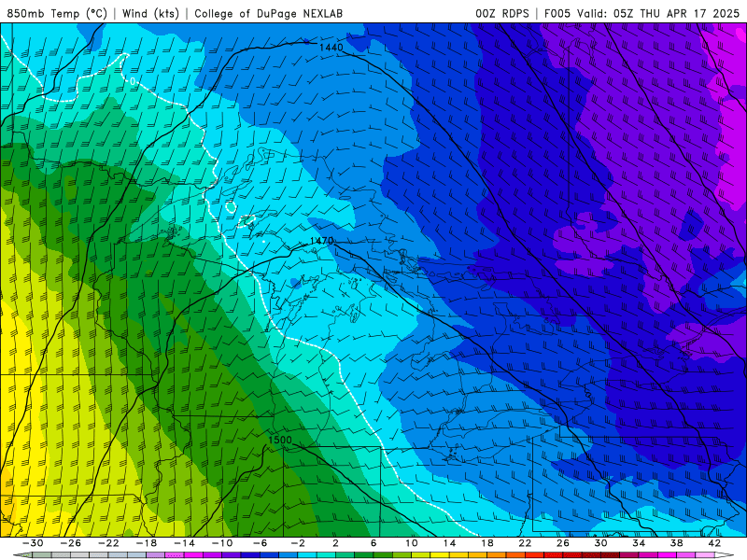Click "College of DuPage NEXLAB" header text
This screenshot has width=747, height=560.
(268, 14)
